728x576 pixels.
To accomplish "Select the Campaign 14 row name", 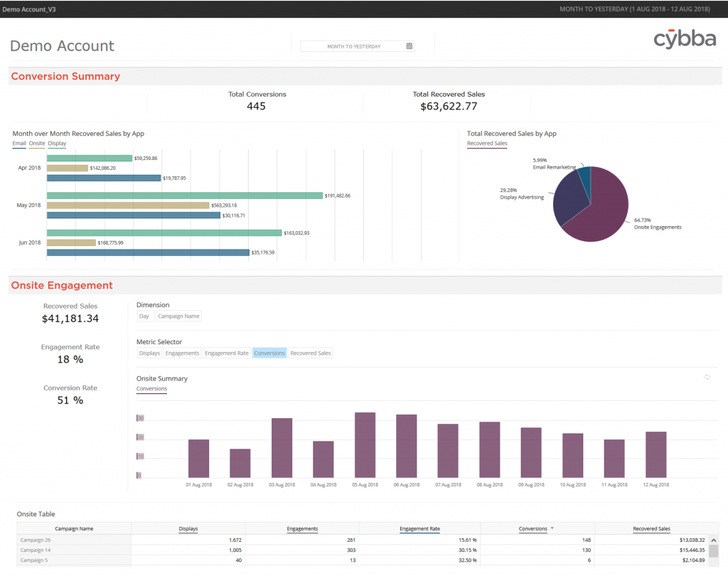I will click(x=36, y=550).
